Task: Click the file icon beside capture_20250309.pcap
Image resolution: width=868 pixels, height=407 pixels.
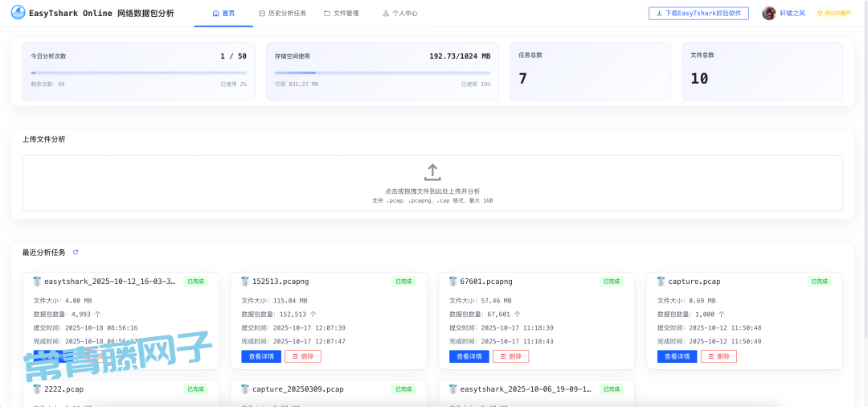Action: click(x=245, y=389)
